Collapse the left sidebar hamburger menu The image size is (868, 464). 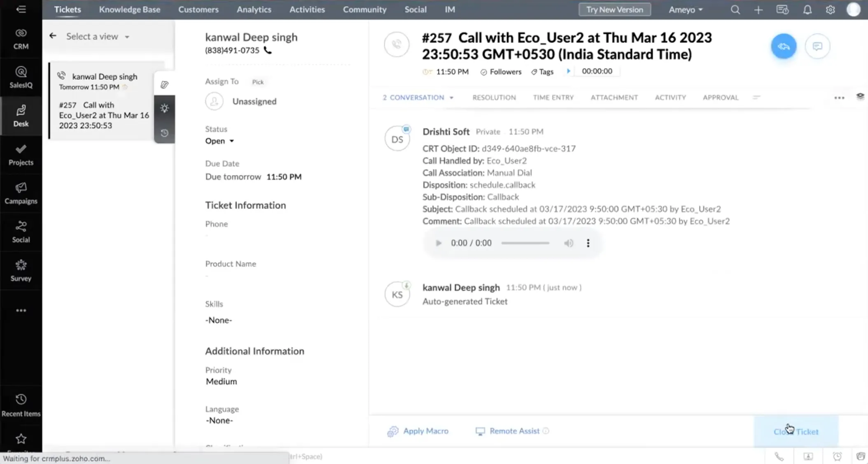point(21,9)
